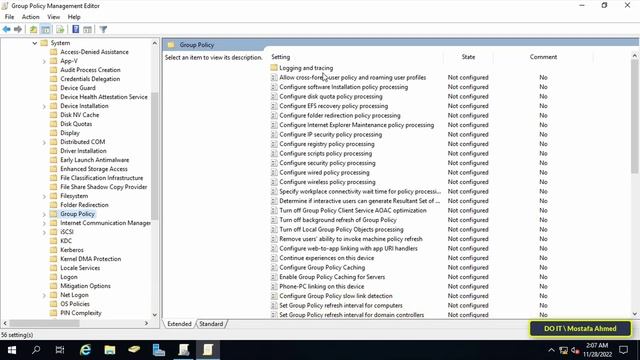Click the tree pane vertical scrollbar thumb

[x=154, y=156]
